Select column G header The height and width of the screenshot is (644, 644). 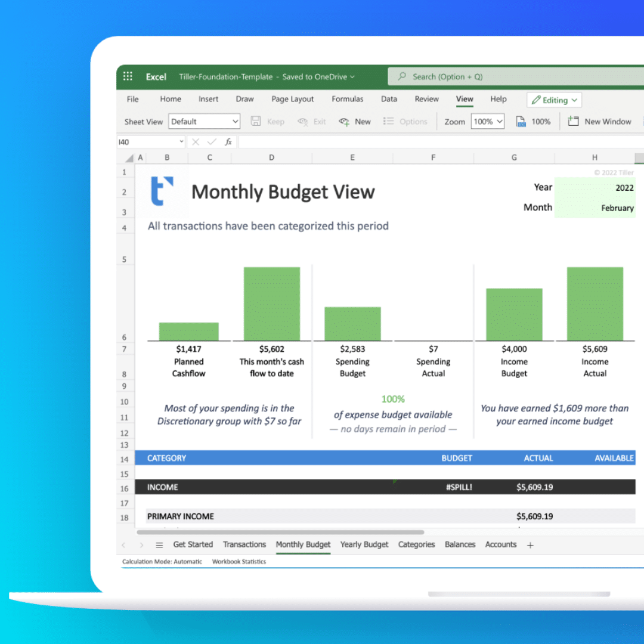point(514,157)
